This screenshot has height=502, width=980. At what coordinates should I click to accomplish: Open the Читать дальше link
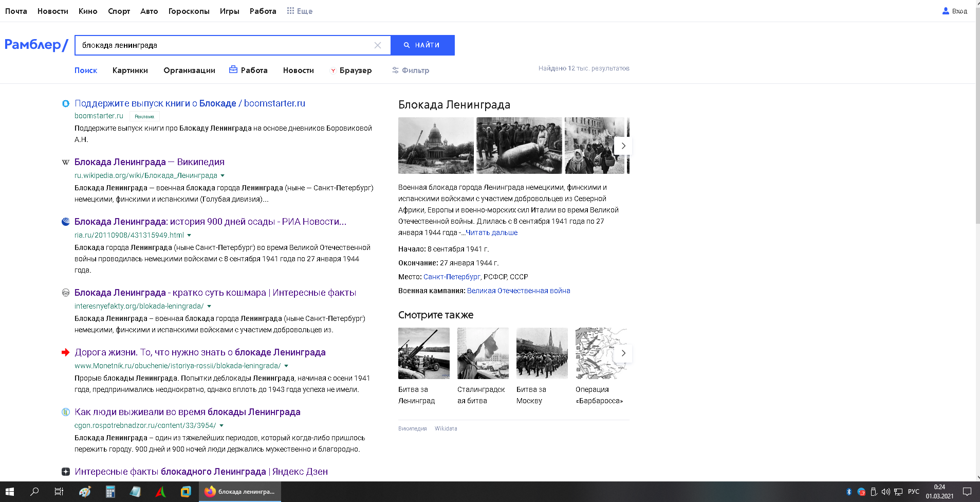(492, 233)
